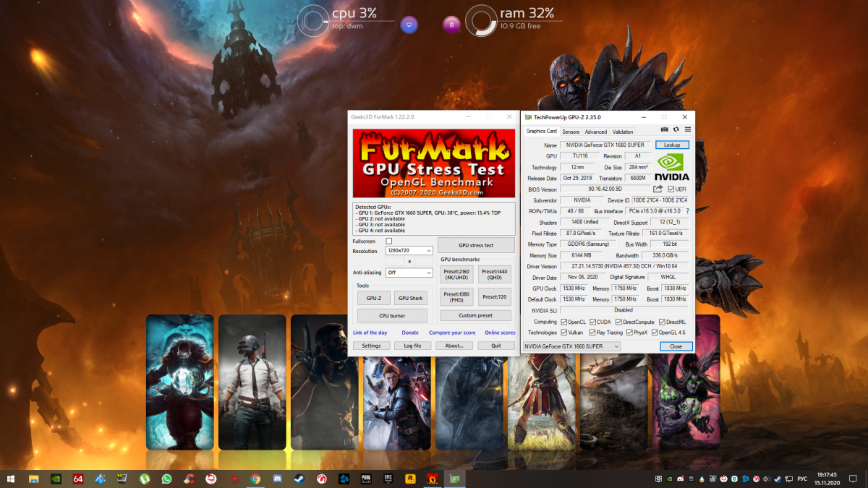Start the GPU stress test

(x=475, y=245)
